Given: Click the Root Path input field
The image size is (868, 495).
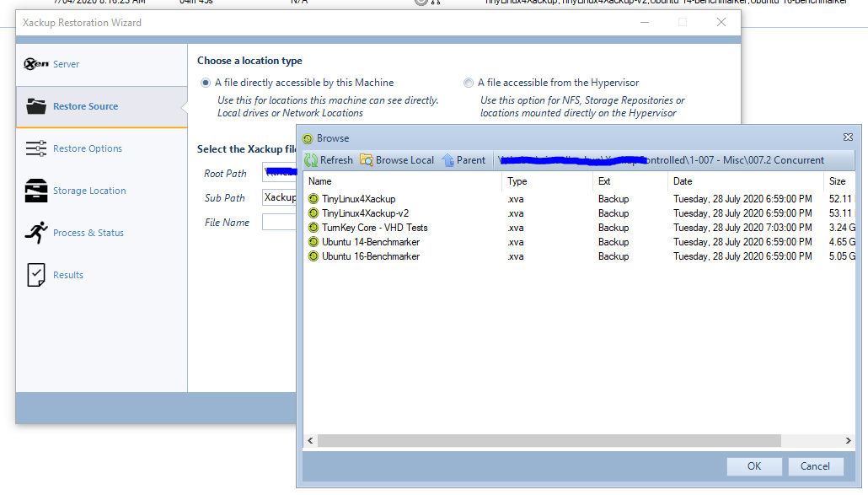Looking at the screenshot, I should click(x=280, y=173).
